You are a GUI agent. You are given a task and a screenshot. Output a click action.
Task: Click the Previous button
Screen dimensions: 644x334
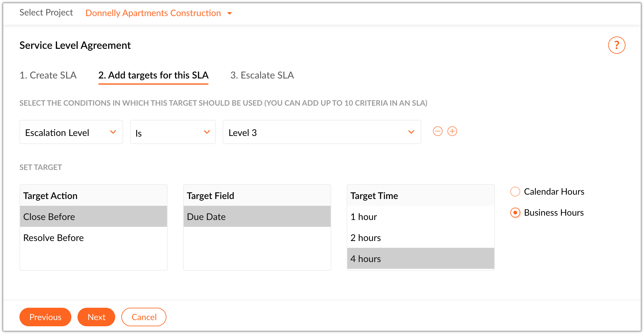coord(45,317)
